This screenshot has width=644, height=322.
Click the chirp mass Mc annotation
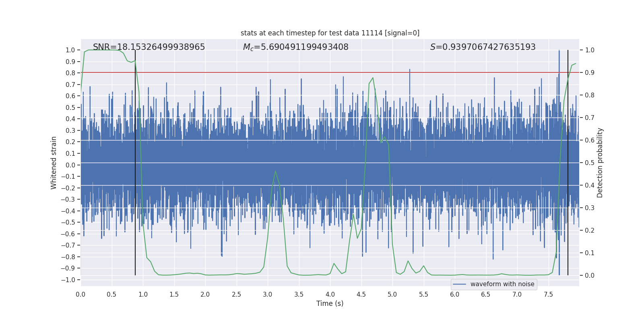click(x=295, y=47)
